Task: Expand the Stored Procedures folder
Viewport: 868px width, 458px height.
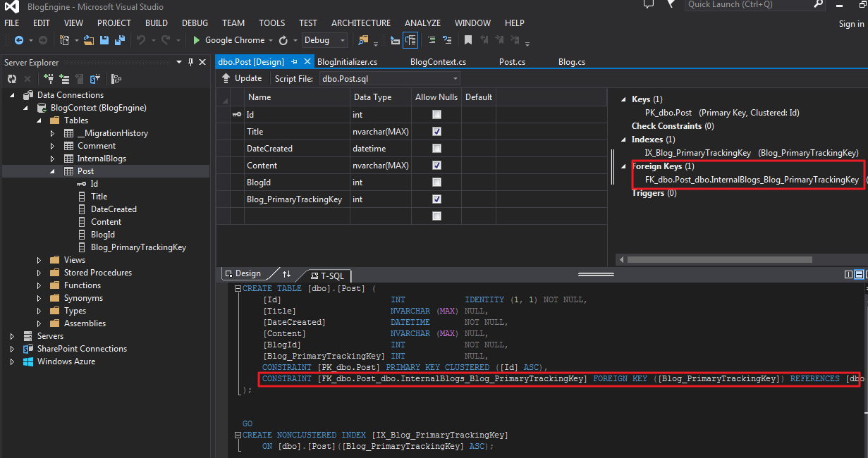Action: click(x=39, y=273)
